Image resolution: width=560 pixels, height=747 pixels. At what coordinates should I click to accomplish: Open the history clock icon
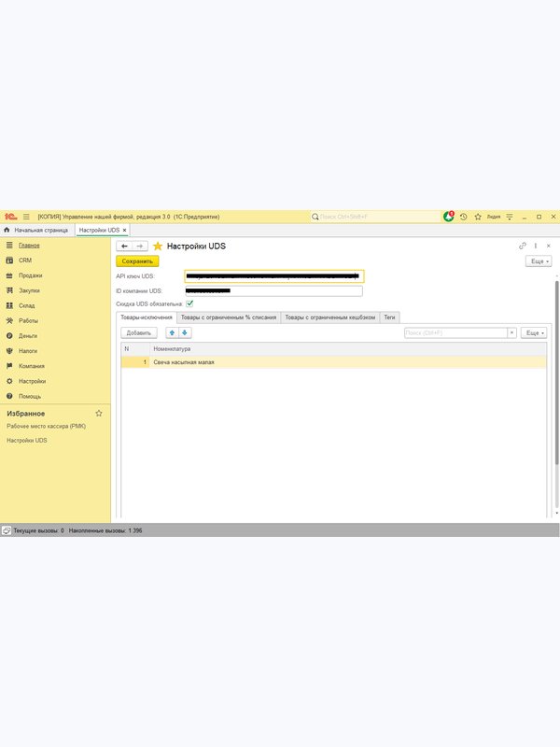[463, 217]
